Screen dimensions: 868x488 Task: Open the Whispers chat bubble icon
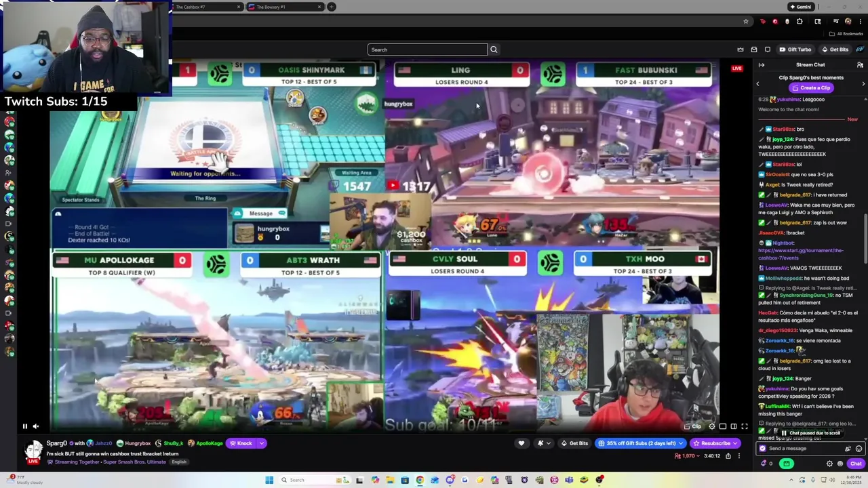point(768,49)
